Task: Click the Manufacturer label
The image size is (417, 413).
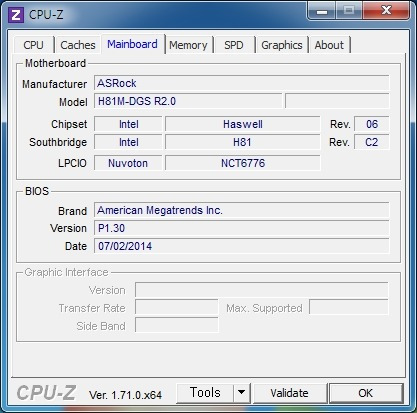Action: 54,84
